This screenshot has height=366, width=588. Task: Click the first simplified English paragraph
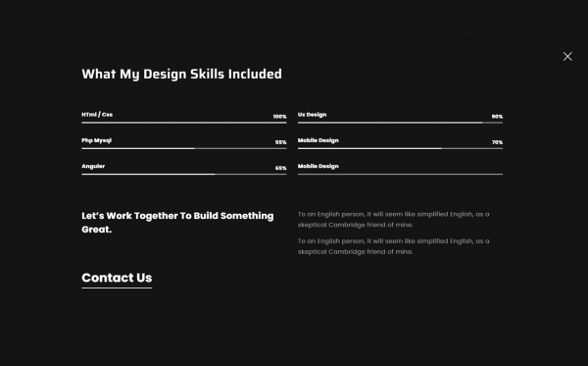click(393, 219)
